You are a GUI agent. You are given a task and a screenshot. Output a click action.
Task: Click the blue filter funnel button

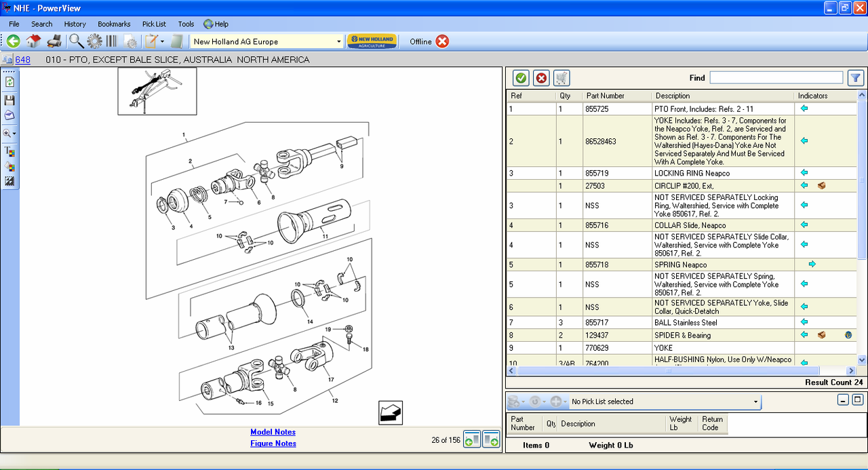tap(855, 78)
